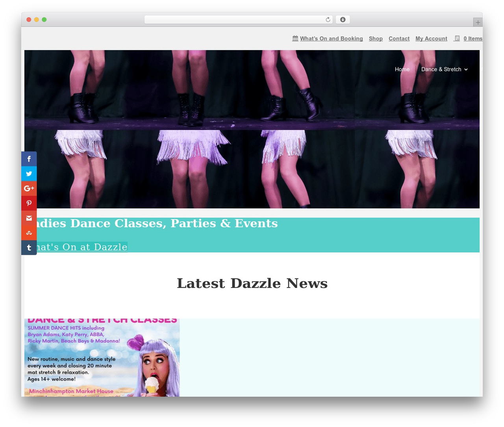The height and width of the screenshot is (427, 504).
Task: Open My Account link
Action: coord(431,39)
